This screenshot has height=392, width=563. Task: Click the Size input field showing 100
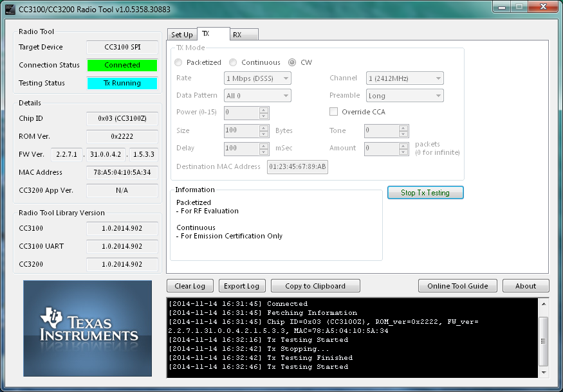[242, 130]
